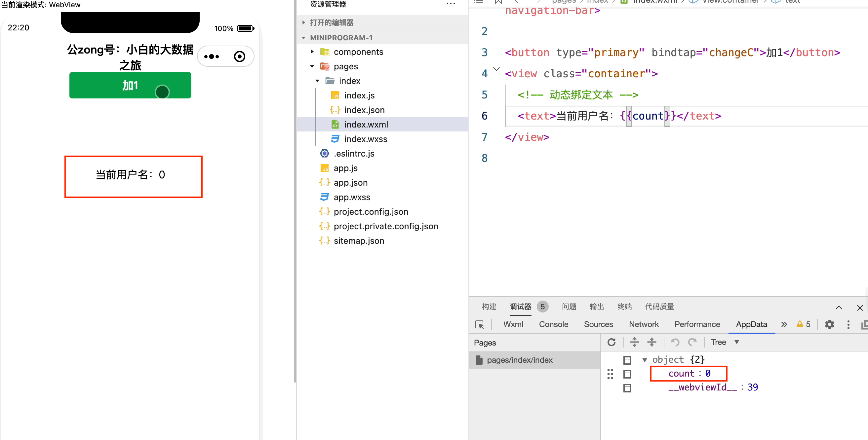Click the drag handle beside count row
The width and height of the screenshot is (868, 440).
(x=610, y=374)
